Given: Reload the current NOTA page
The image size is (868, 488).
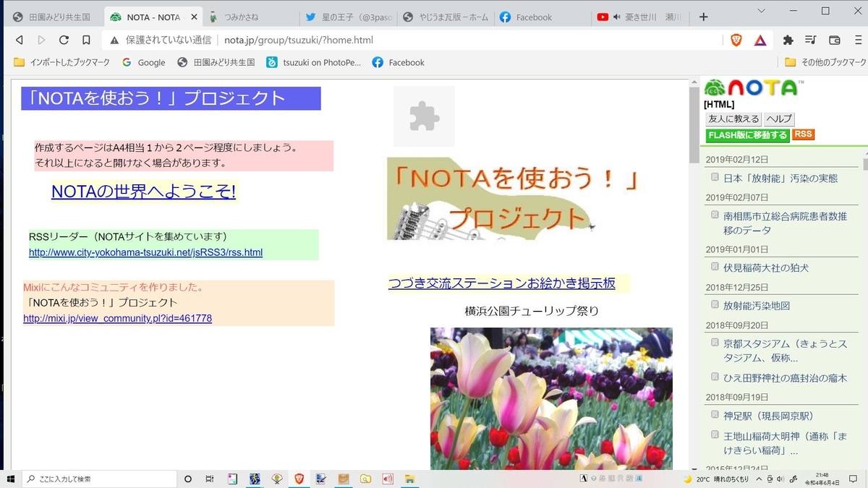Looking at the screenshot, I should (64, 40).
